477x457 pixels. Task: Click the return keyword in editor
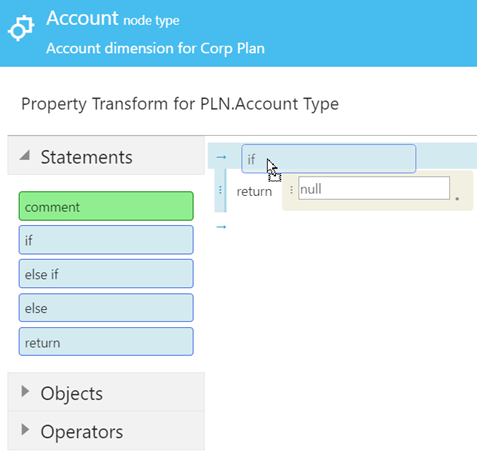point(254,192)
